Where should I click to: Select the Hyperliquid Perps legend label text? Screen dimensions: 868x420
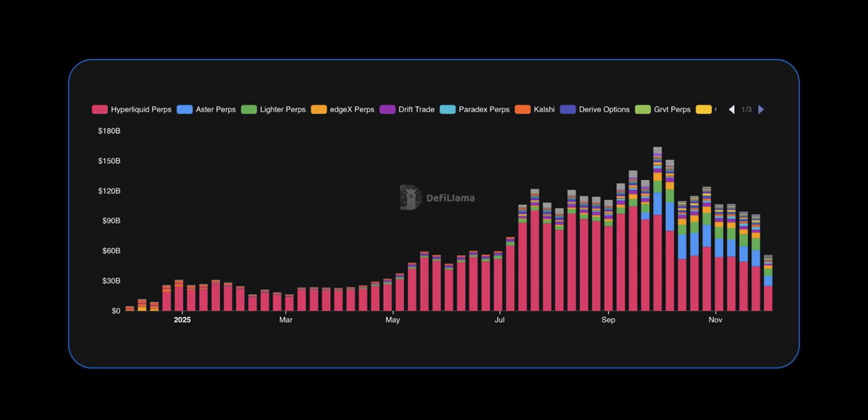(x=142, y=109)
